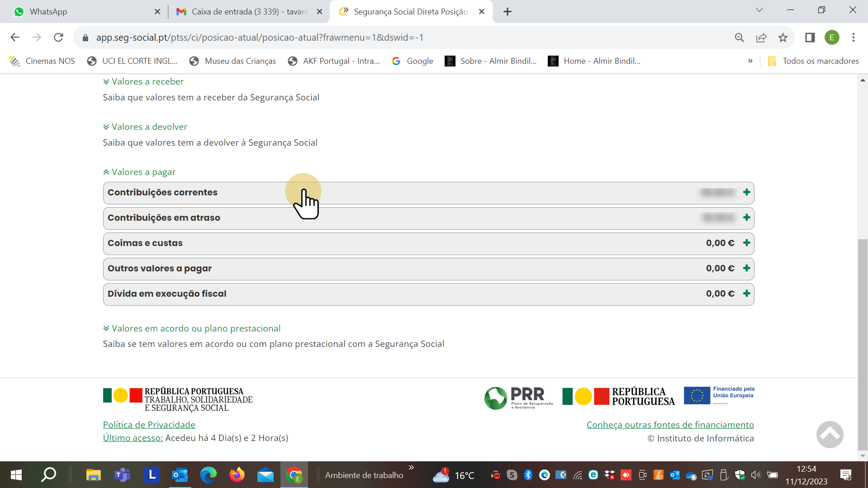Image resolution: width=868 pixels, height=488 pixels.
Task: Expand Coimas e custas row
Action: [746, 243]
